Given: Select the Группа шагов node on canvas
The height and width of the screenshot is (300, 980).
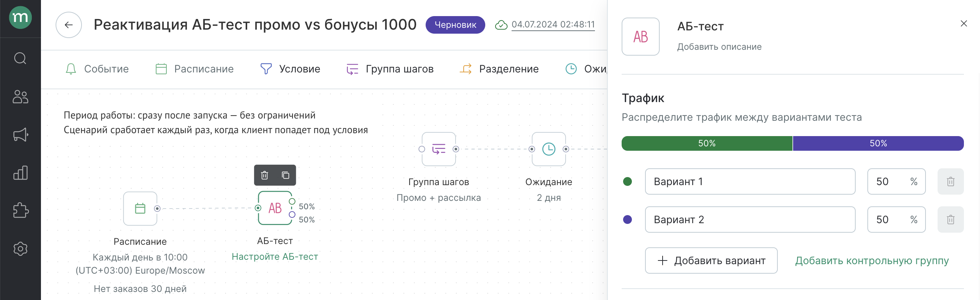Looking at the screenshot, I should pos(439,149).
